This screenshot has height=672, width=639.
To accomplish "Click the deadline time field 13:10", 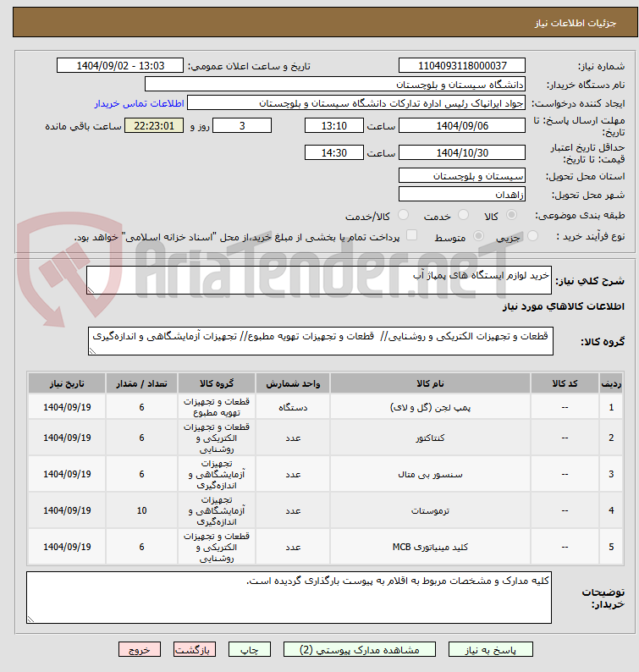I will click(333, 125).
